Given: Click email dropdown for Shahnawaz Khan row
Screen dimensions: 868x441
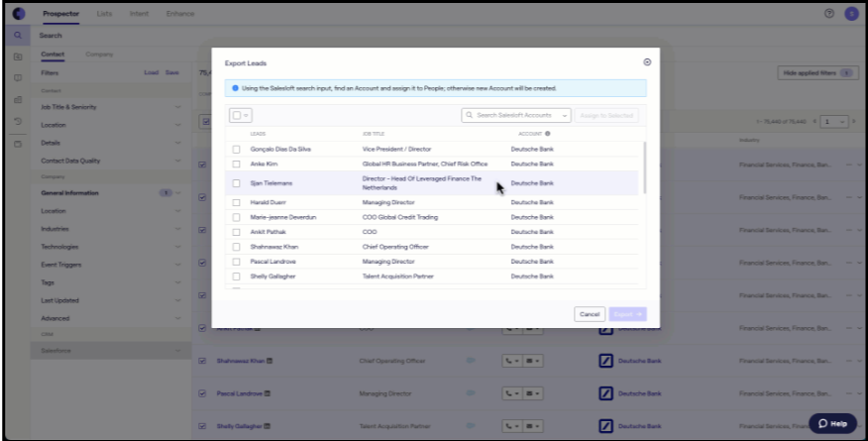Looking at the screenshot, I should (532, 361).
